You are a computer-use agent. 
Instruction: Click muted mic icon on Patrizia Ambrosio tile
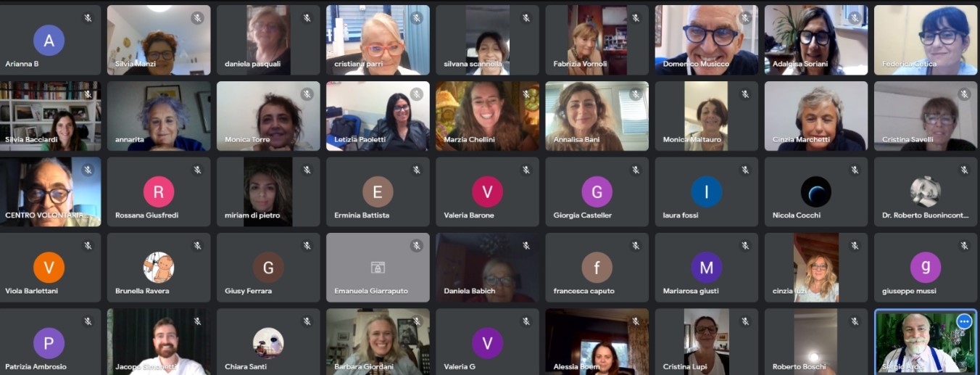pos(88,321)
